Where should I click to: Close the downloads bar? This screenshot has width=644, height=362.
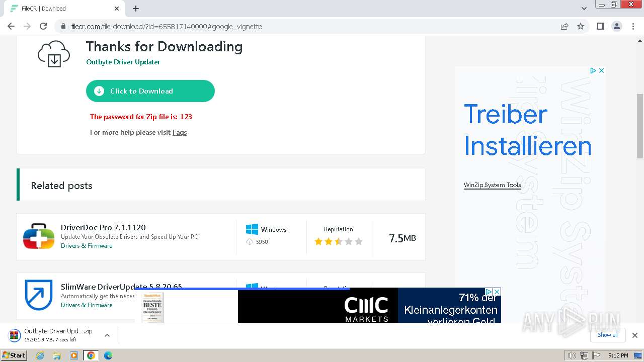tap(635, 335)
